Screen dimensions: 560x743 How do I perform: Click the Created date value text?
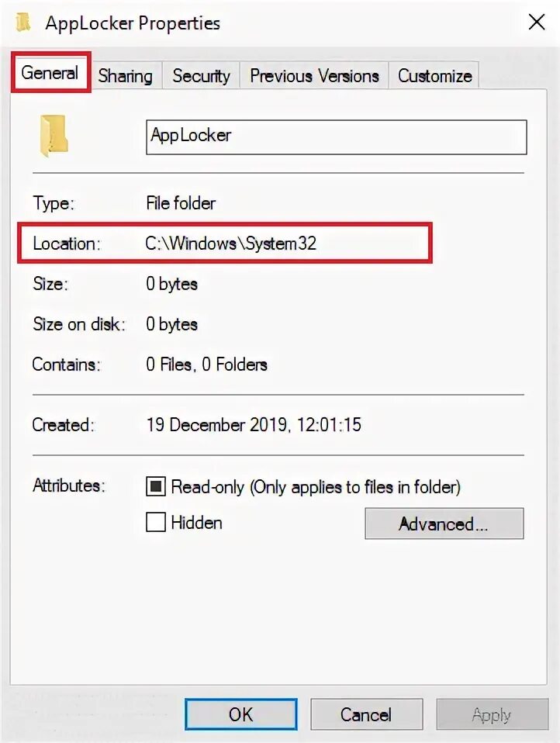pyautogui.click(x=254, y=424)
